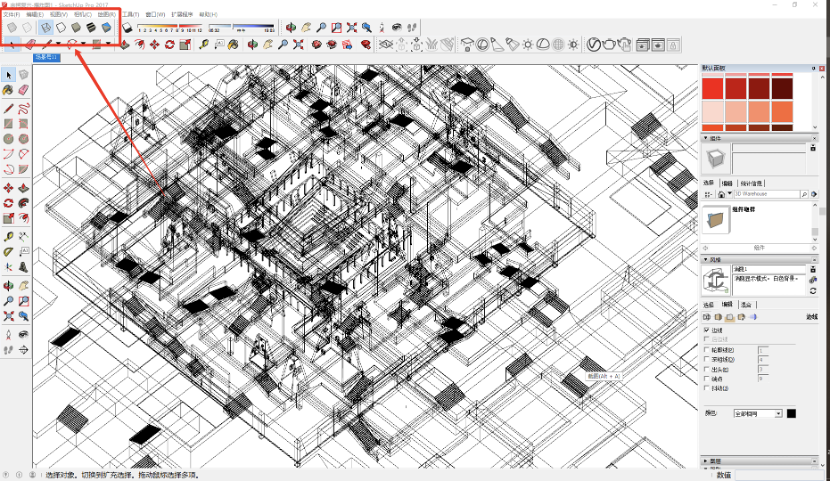Activate the Wireframe face style
Viewport: 830px width, 482px height.
click(46, 27)
